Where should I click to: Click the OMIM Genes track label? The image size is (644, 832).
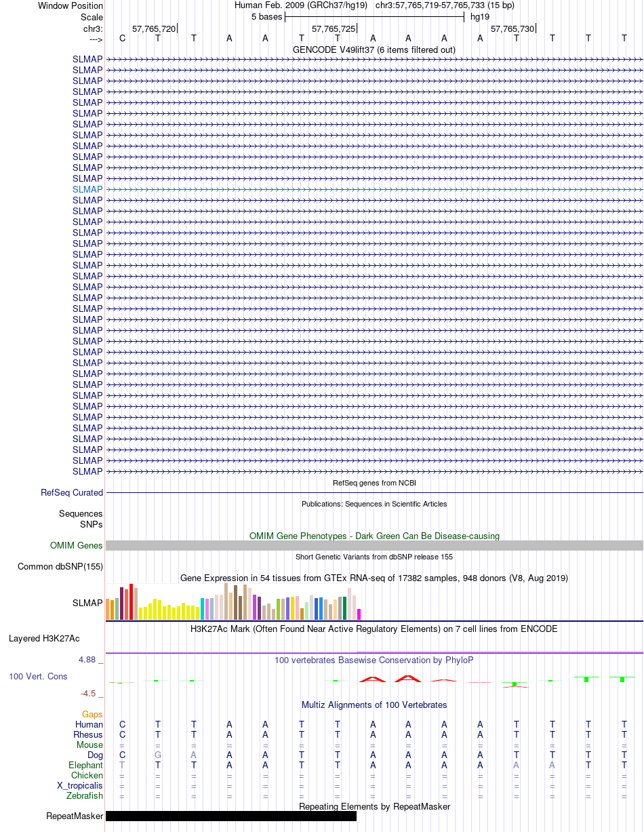point(77,545)
